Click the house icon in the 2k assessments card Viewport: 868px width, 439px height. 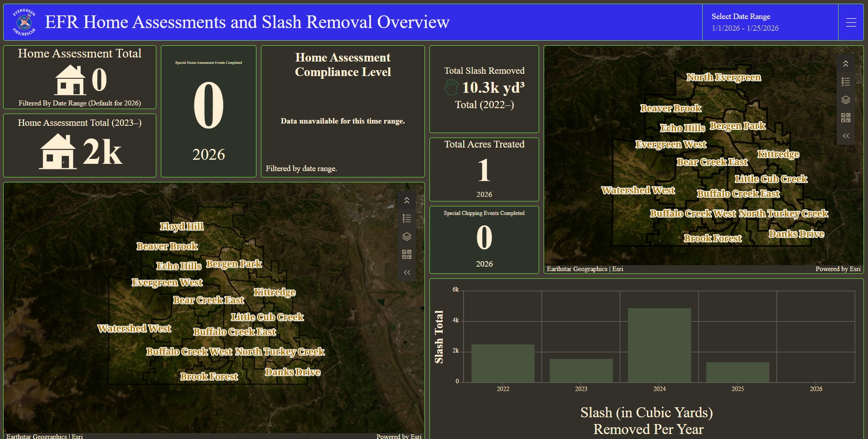coord(59,152)
